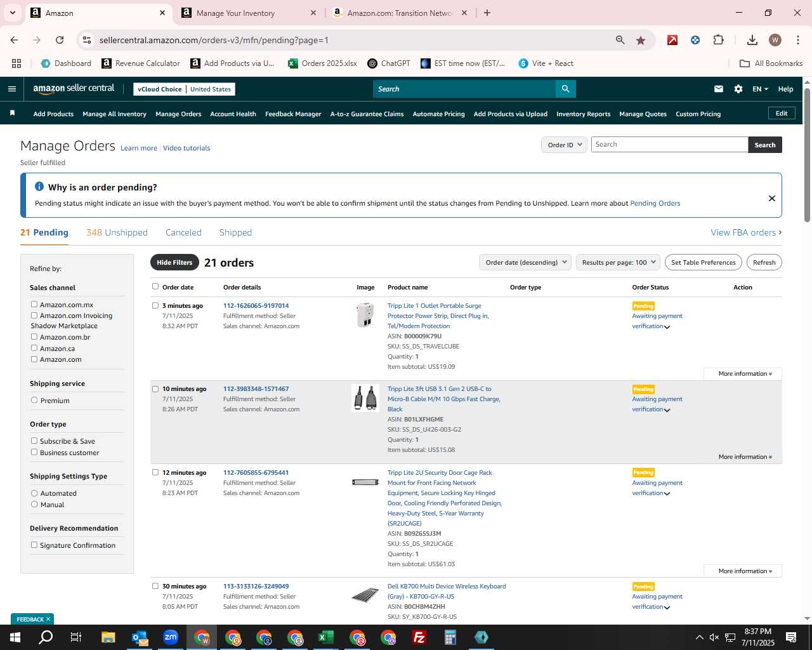The height and width of the screenshot is (650, 812).
Task: Switch to the 348 Unshipped tab
Action: tap(117, 232)
